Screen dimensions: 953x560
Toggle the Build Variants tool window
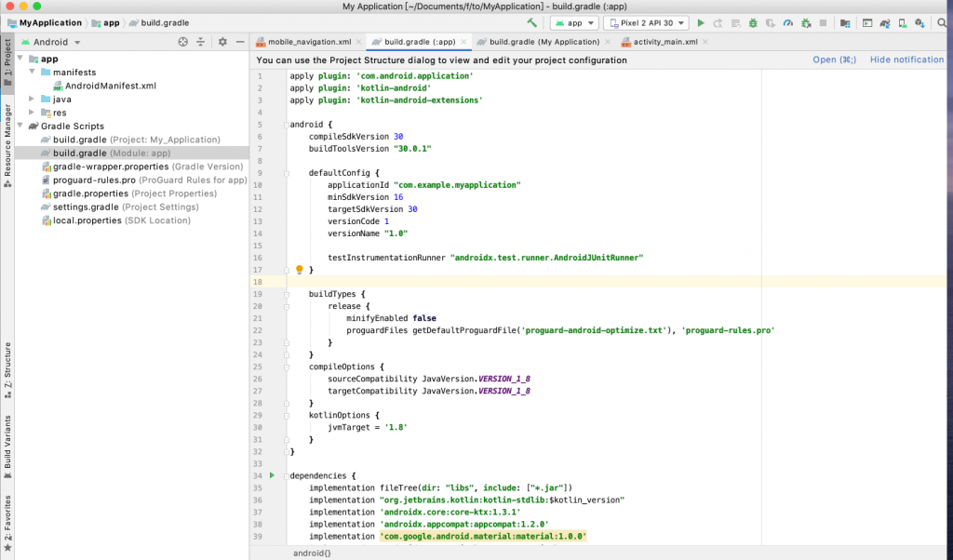coord(7,442)
